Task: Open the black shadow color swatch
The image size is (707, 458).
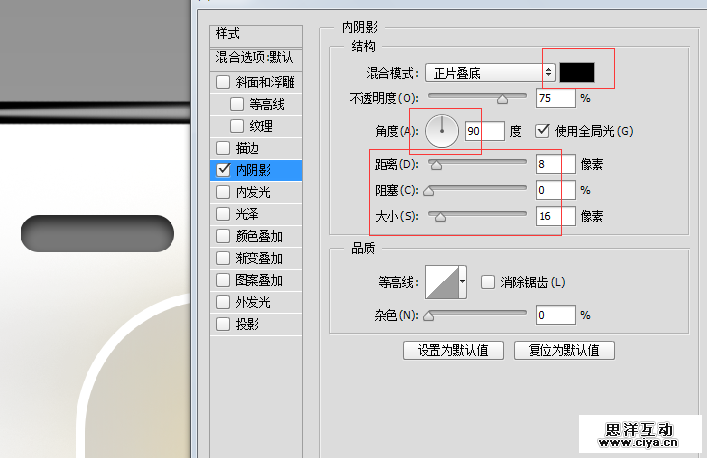Action: click(577, 72)
